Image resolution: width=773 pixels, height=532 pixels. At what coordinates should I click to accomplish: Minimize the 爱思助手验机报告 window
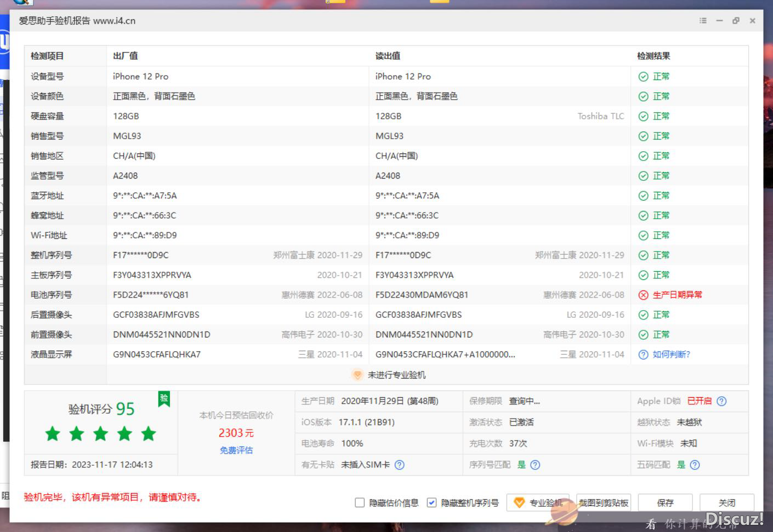719,21
